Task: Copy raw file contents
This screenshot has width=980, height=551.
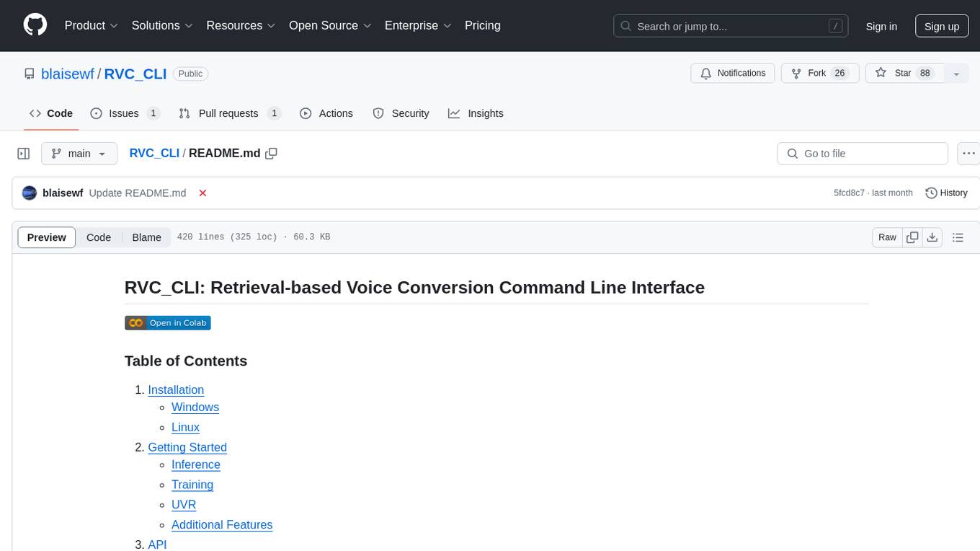Action: [913, 237]
